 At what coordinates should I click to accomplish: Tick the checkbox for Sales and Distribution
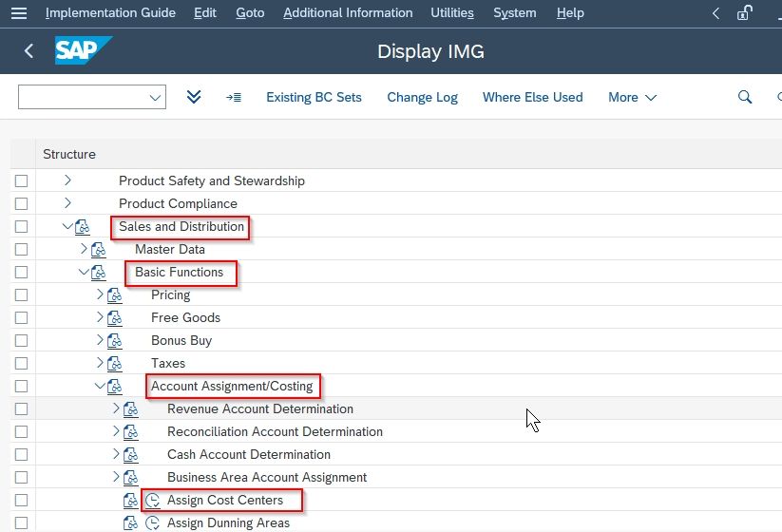pos(22,227)
